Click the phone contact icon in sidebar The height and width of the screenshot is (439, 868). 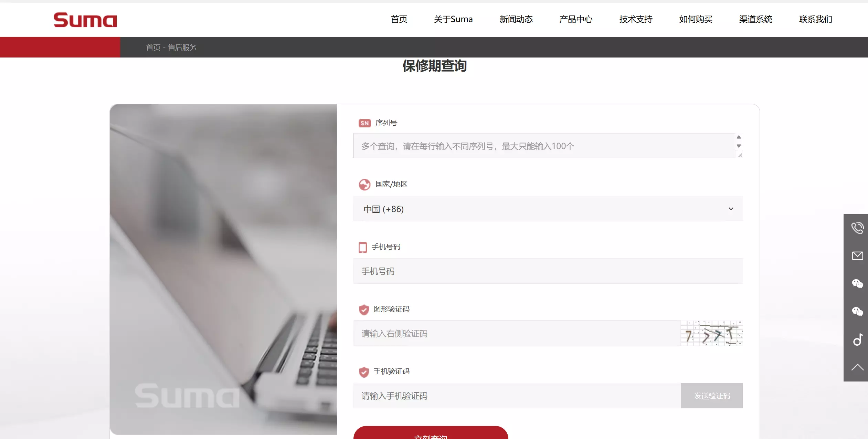coord(857,228)
